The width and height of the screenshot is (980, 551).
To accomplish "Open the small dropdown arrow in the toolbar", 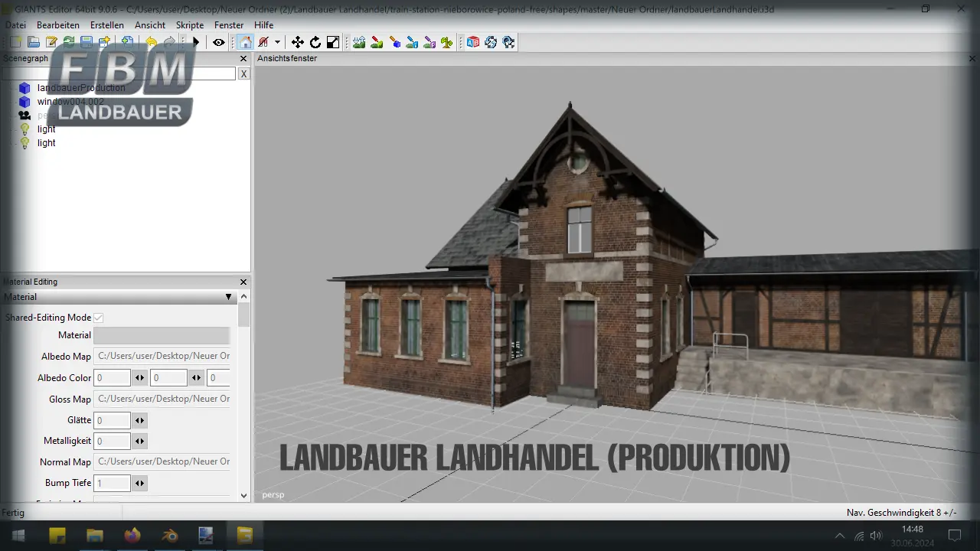I will [277, 42].
